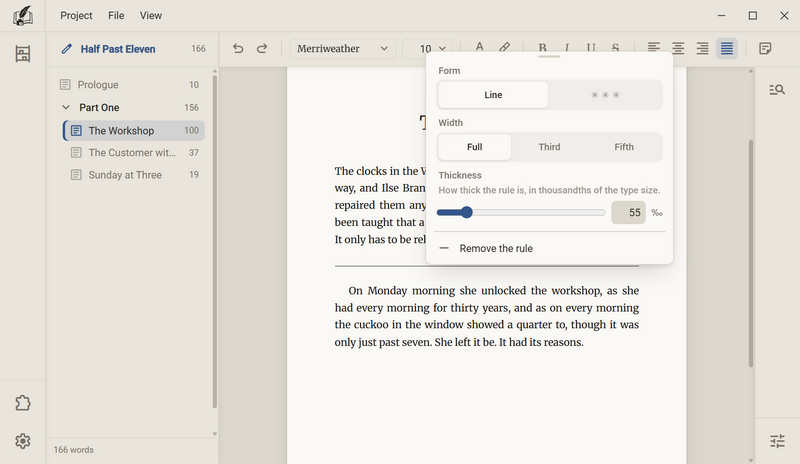The width and height of the screenshot is (800, 464).
Task: Click the Sunday at Three document icon
Action: [x=76, y=175]
